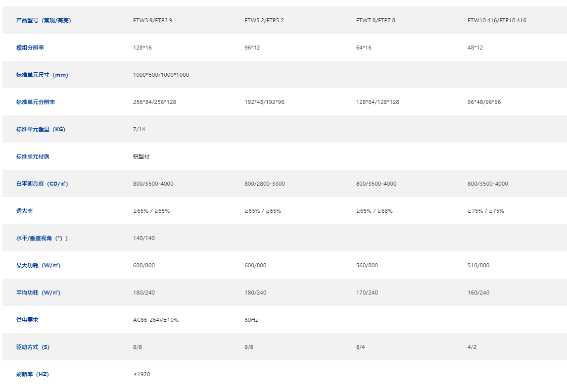Select the 1000*500/1000*1000 size value

coord(161,75)
